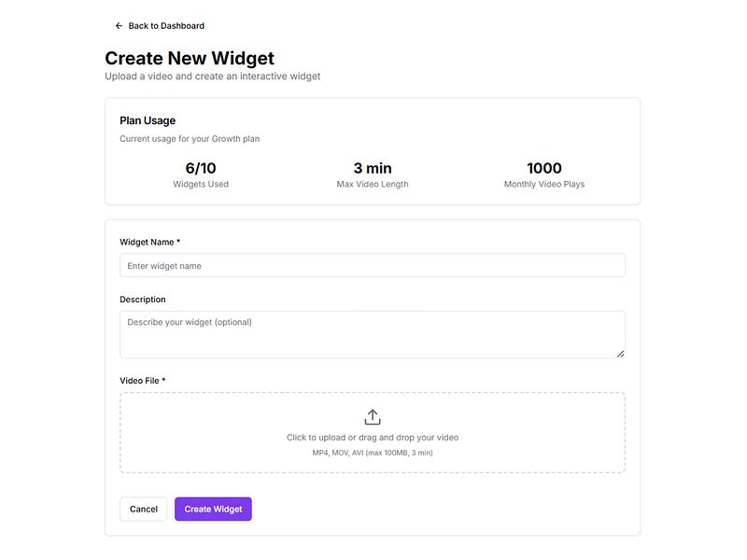Click the Description textarea
The image size is (747, 560).
pyautogui.click(x=373, y=331)
